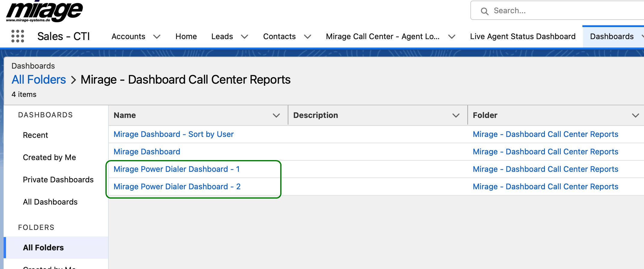Click folder link in Sort by User row
Viewport: 644px width, 269px height.
[545, 134]
